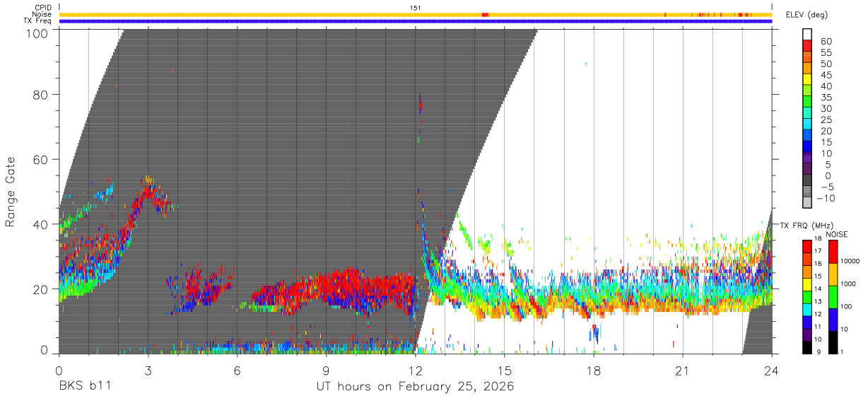Screen dimensions: 868x401
Task: Click the 20 tick label on Range Gate axis
Action: [x=40, y=289]
